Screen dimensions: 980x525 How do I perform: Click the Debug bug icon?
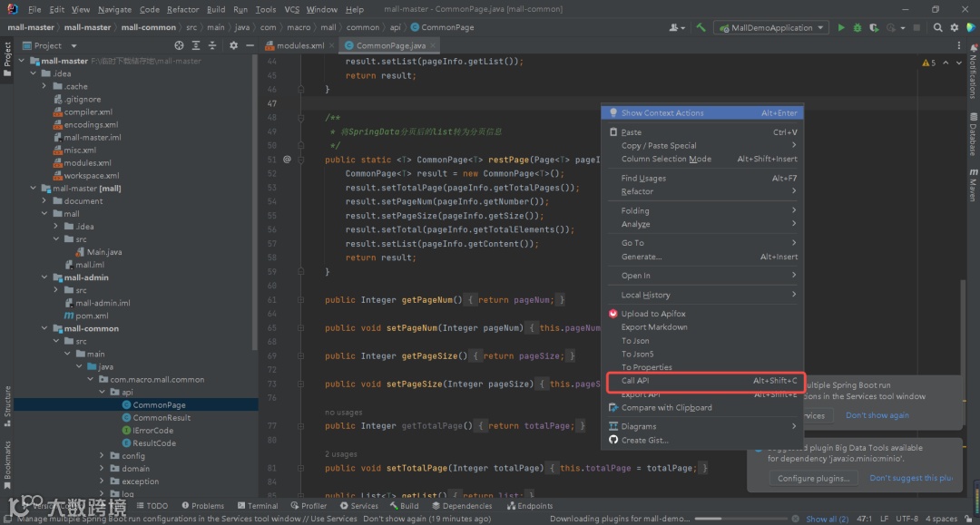tap(857, 27)
